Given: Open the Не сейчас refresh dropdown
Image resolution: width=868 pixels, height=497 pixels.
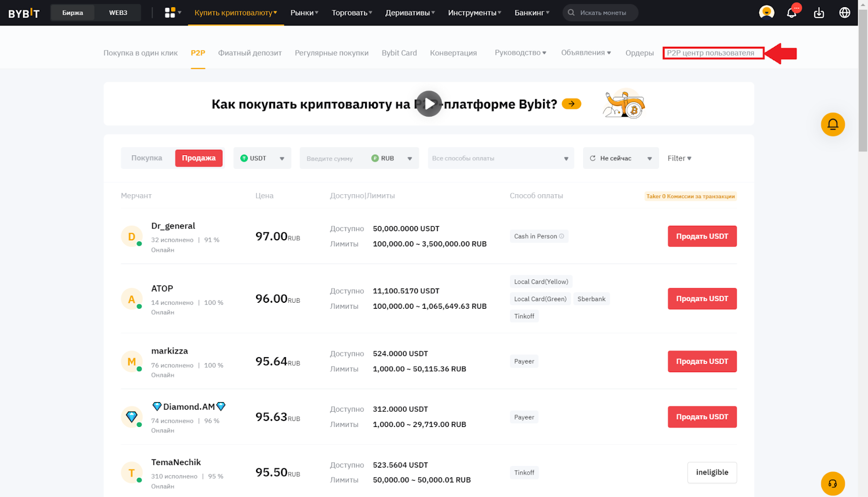Looking at the screenshot, I should (621, 158).
